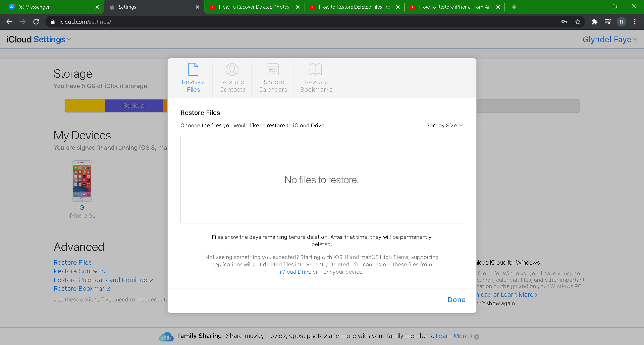
Task: Reload the iCloud settings page
Action: pos(36,22)
